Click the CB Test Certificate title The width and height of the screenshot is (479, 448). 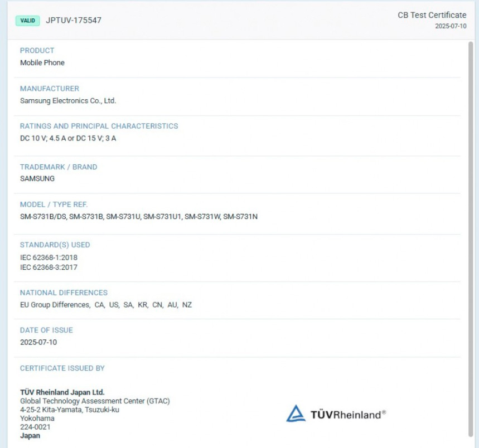coord(432,15)
